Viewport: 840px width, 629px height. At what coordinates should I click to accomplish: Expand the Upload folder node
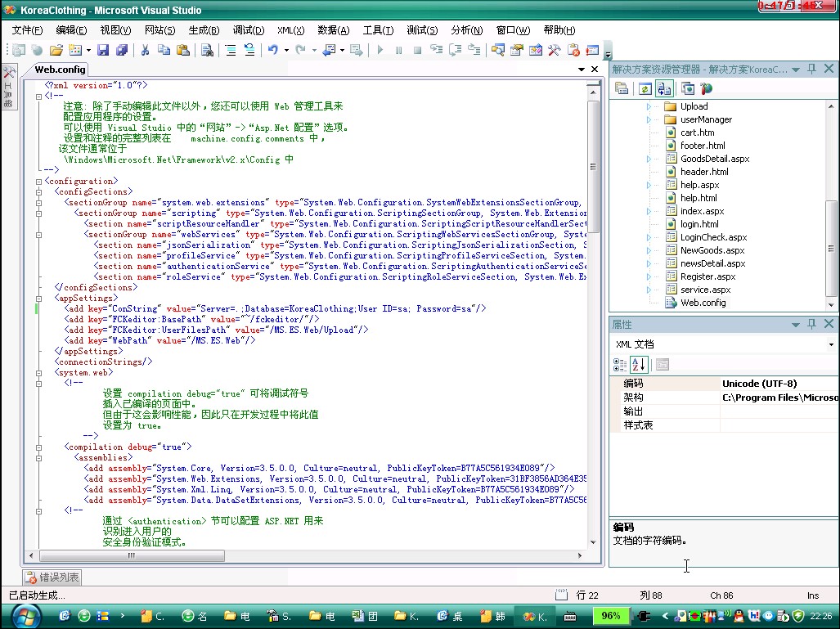(649, 106)
